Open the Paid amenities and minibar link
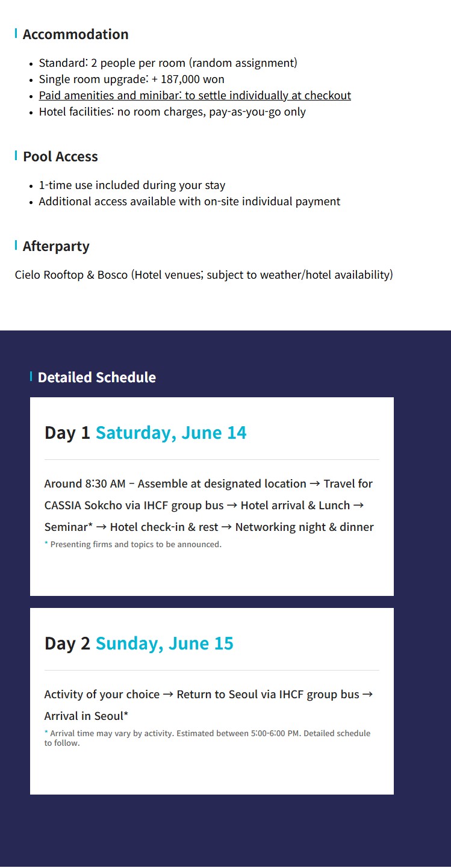The width and height of the screenshot is (451, 868). point(194,95)
